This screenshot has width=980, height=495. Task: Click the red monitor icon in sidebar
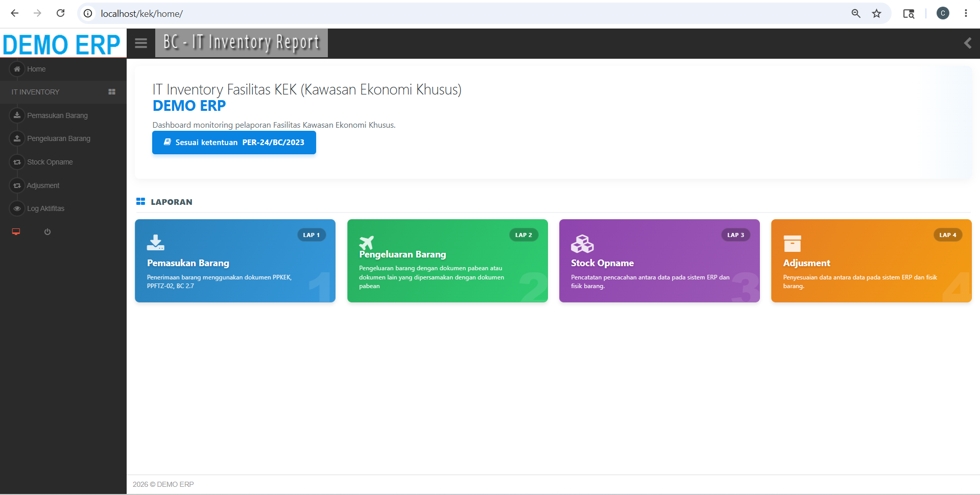point(16,232)
